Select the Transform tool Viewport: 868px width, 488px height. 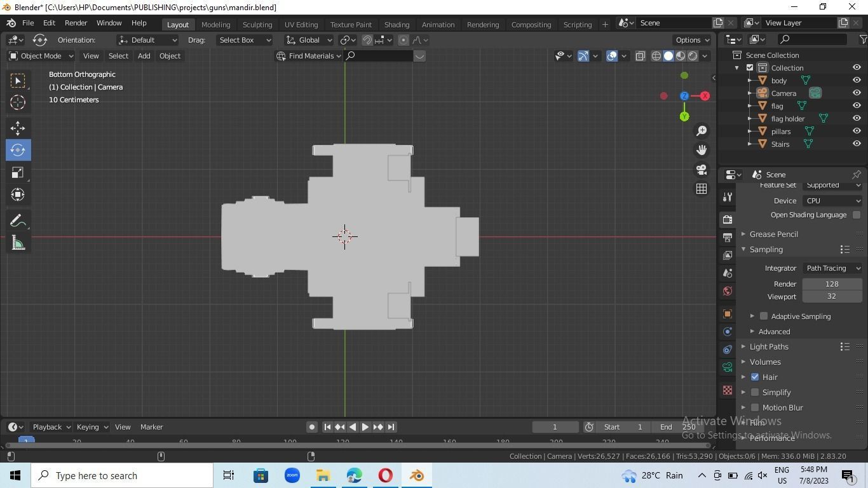click(x=18, y=194)
